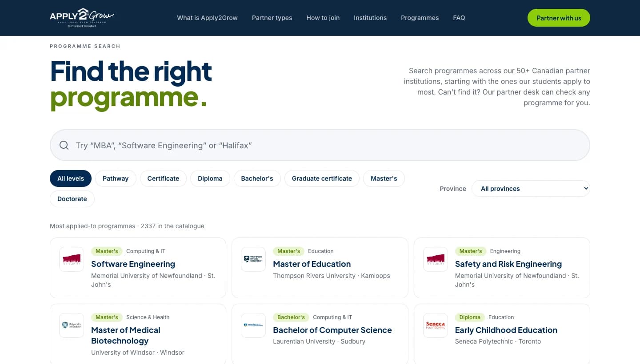The width and height of the screenshot is (640, 364).
Task: Focus the programme search field
Action: (x=320, y=145)
